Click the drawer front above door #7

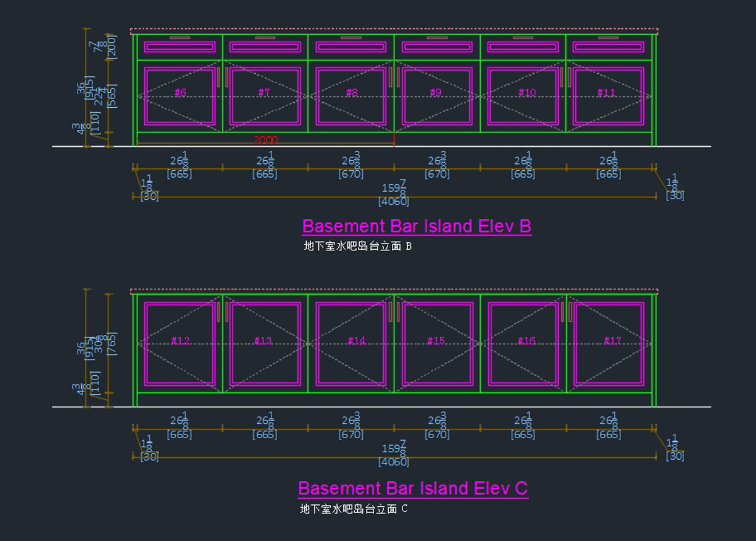(x=265, y=47)
